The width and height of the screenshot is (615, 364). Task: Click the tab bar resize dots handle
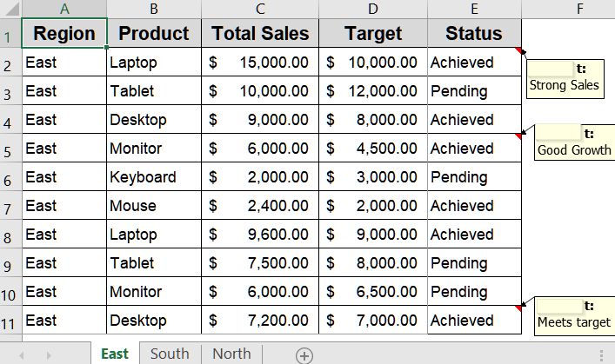[602, 355]
